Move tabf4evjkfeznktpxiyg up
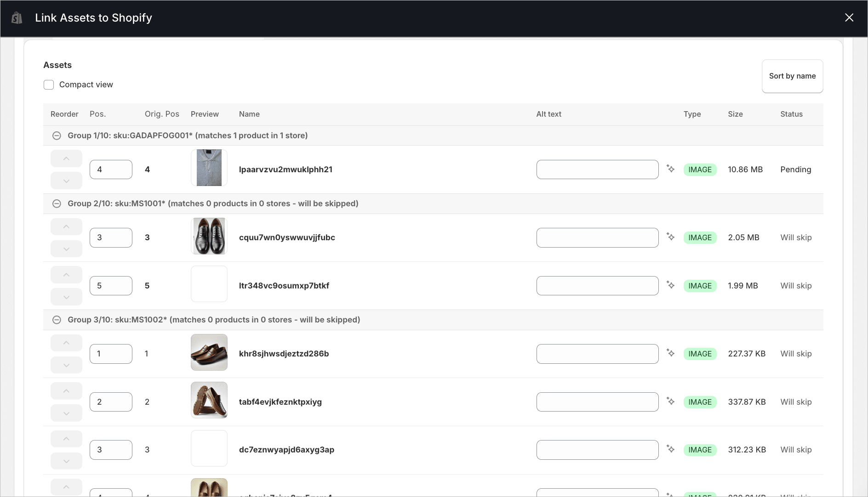This screenshot has height=497, width=868. point(66,391)
